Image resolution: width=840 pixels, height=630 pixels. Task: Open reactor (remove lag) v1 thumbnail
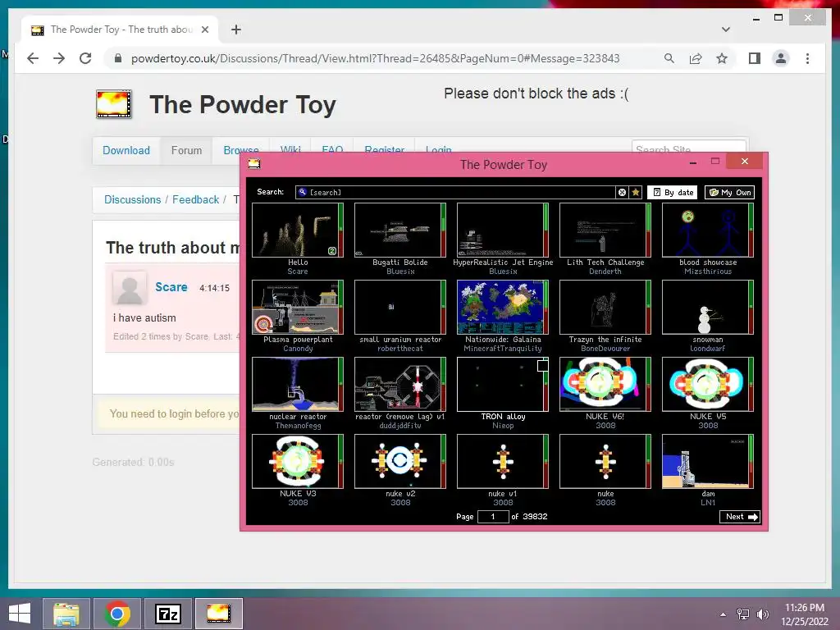tap(400, 384)
